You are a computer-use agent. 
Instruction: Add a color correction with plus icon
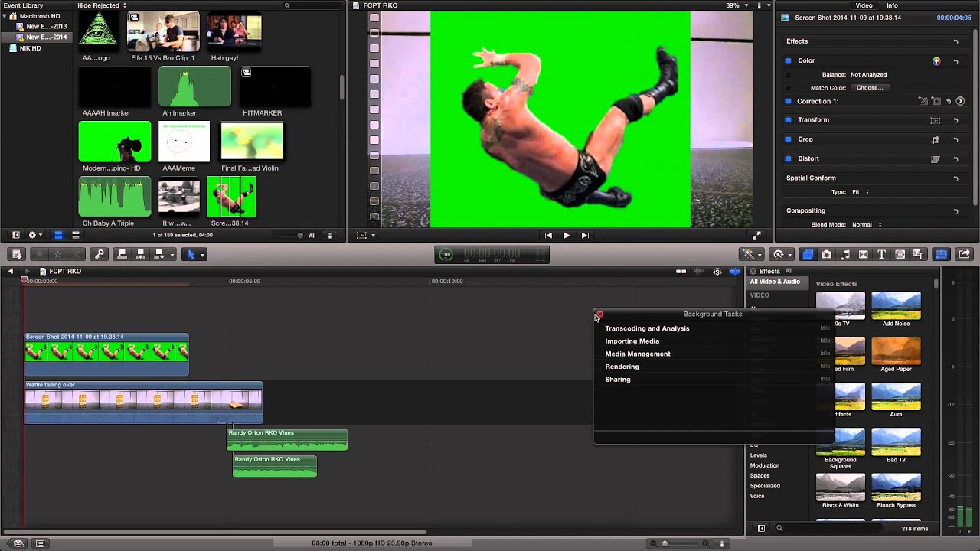click(x=936, y=61)
